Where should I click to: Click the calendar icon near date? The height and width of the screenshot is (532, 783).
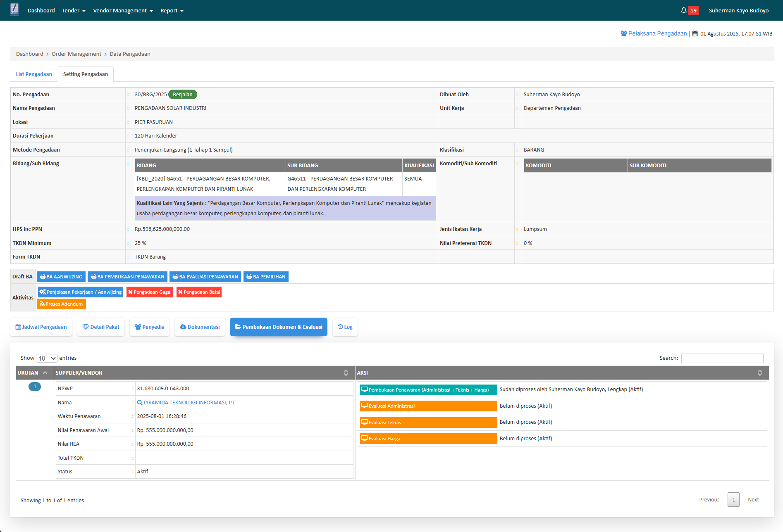pyautogui.click(x=695, y=34)
